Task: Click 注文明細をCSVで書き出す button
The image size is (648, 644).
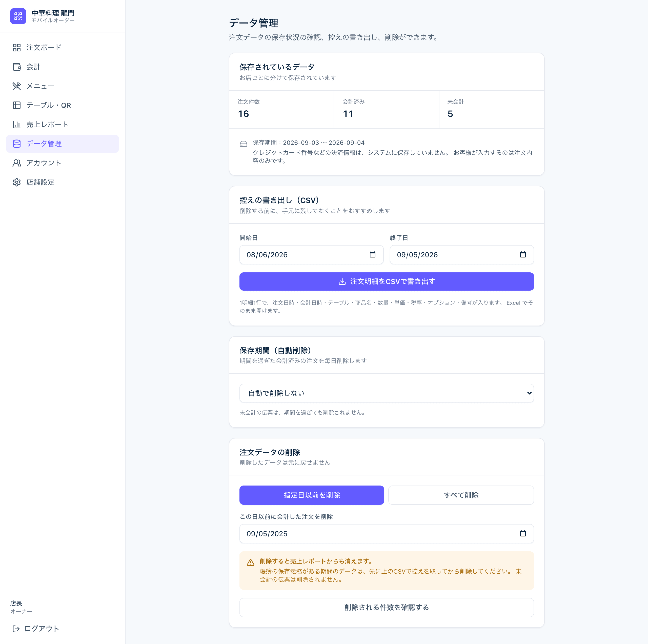Action: point(386,281)
